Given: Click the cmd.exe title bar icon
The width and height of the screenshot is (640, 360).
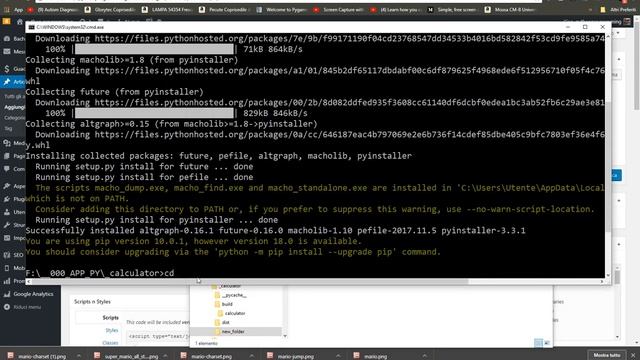Looking at the screenshot, I should click(x=31, y=27).
